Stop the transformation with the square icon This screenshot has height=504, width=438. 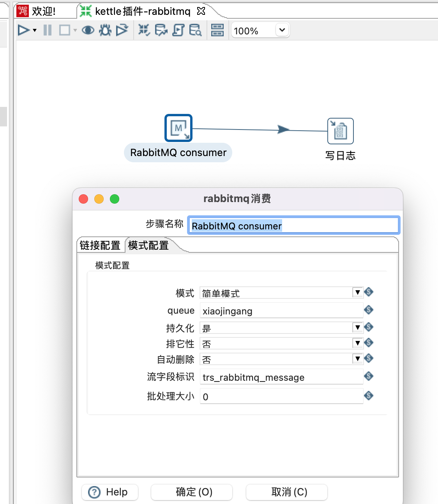click(x=64, y=30)
